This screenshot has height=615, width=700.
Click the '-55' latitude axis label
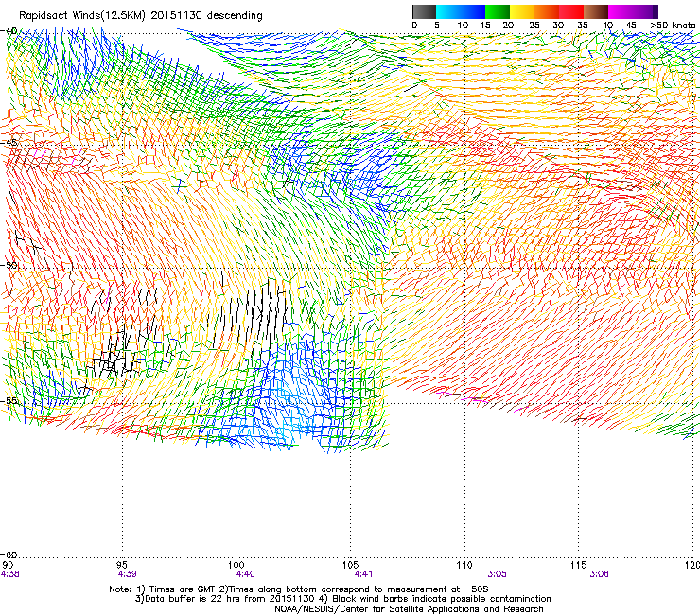[9, 400]
